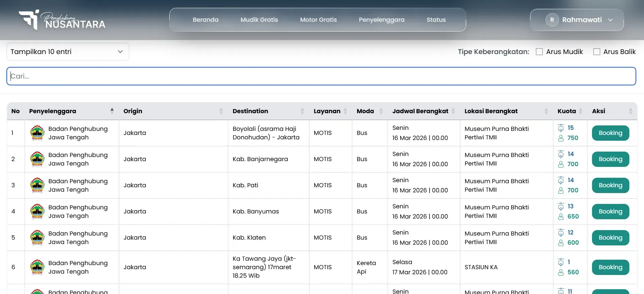The image size is (644, 294).
Task: Click the Penghubung Nusantara logo
Action: pyautogui.click(x=62, y=20)
